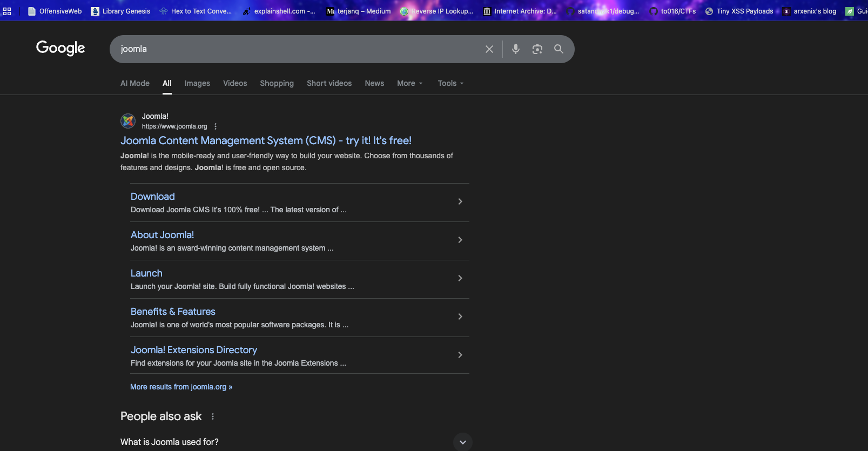The height and width of the screenshot is (451, 868).
Task: Open the Download sitelink
Action: [153, 197]
